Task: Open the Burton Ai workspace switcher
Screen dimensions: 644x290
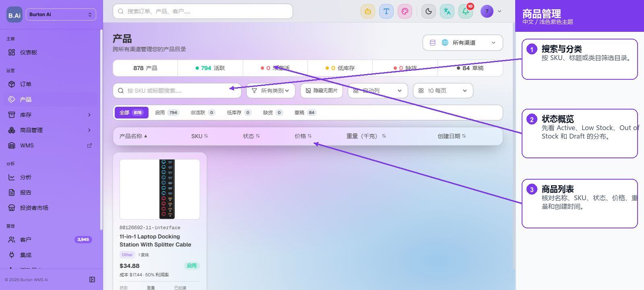Action: click(x=61, y=14)
